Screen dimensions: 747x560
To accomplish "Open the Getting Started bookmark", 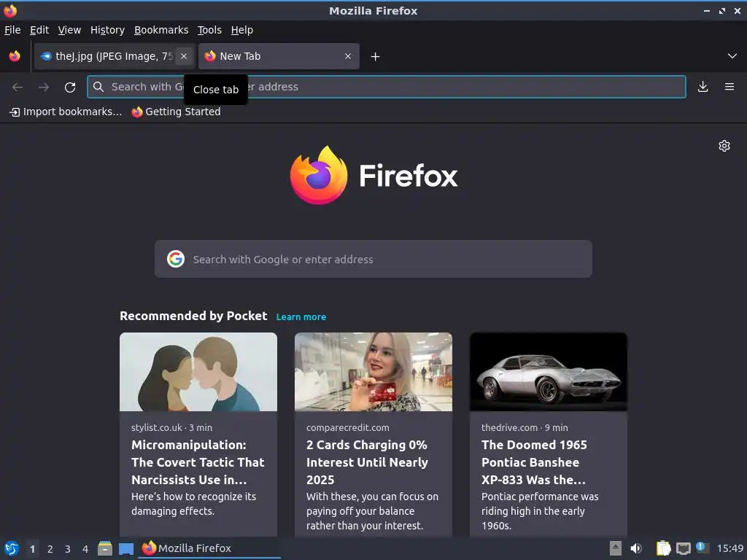I will [177, 112].
